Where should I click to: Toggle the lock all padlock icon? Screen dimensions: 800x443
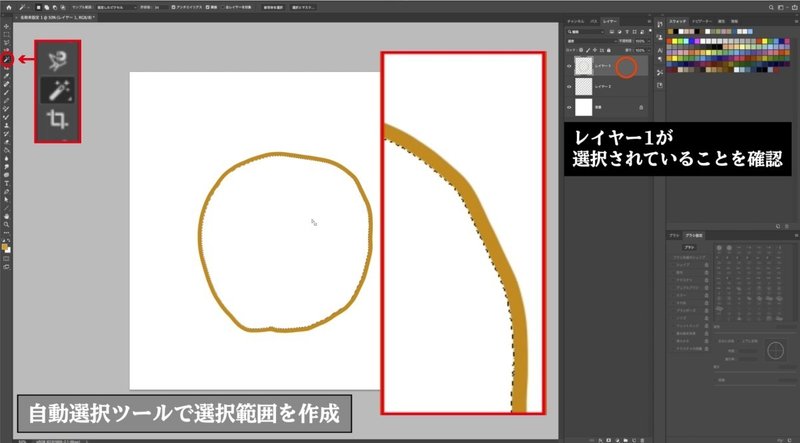pos(609,51)
